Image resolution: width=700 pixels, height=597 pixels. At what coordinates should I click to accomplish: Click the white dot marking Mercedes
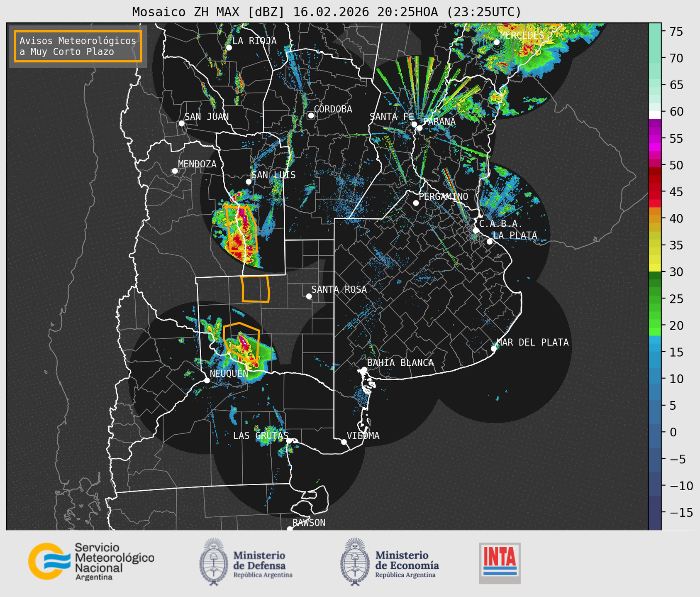coord(497,42)
